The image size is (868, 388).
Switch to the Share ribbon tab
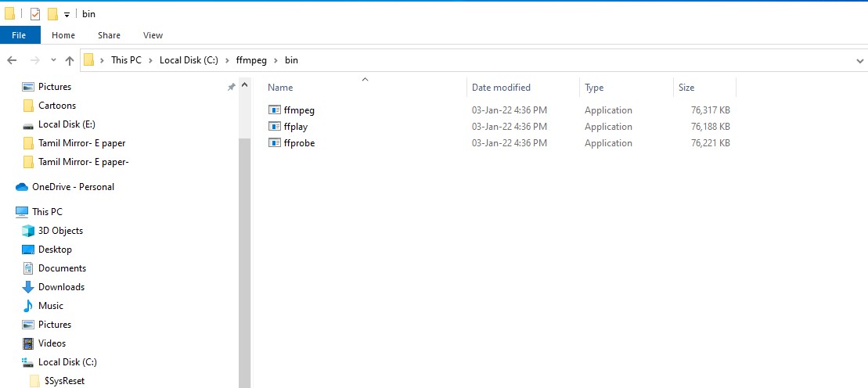pos(109,35)
